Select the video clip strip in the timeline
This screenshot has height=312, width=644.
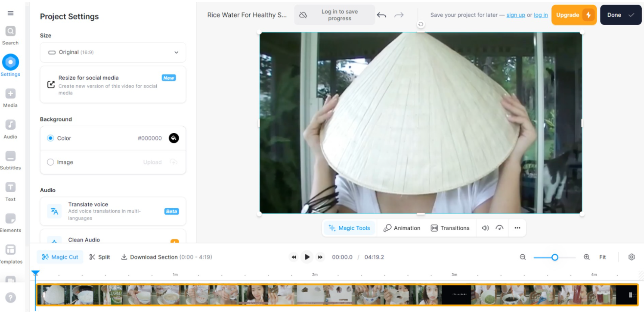[337, 295]
